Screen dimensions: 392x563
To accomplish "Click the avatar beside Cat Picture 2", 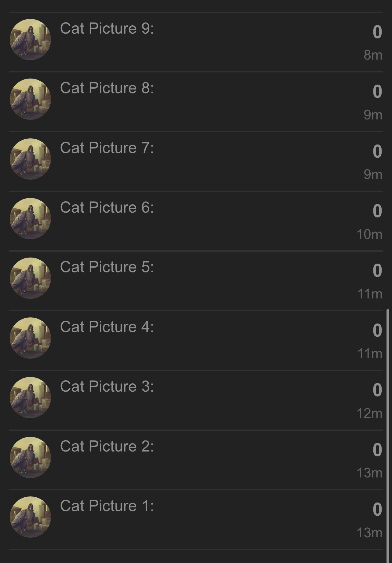I will pyautogui.click(x=30, y=458).
